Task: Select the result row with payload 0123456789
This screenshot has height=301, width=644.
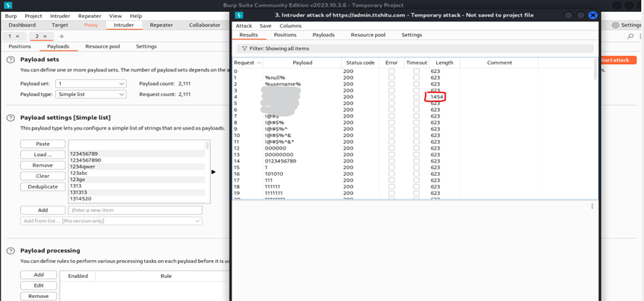Action: (413, 161)
